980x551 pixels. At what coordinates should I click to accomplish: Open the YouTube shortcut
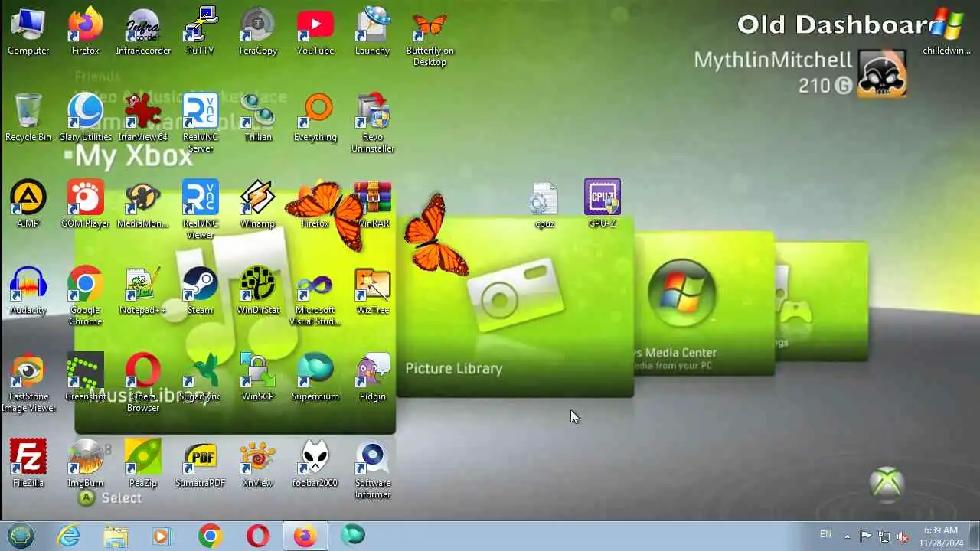pos(315,32)
